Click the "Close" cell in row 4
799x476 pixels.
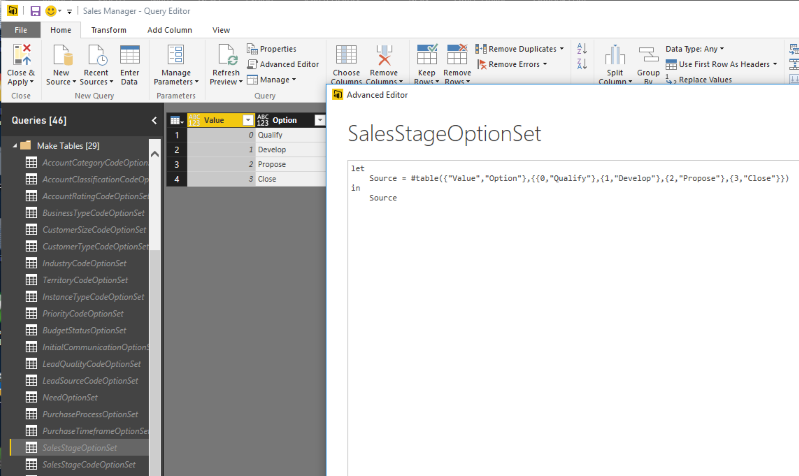click(290, 179)
